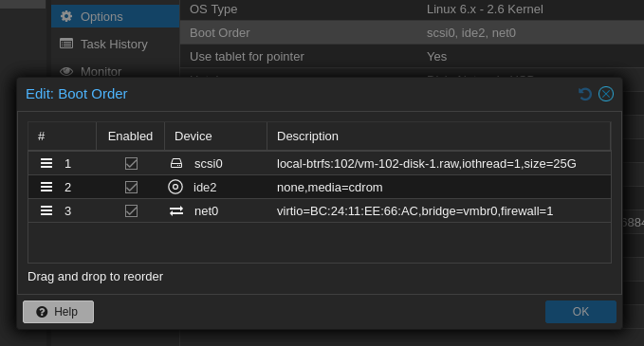
Task: Uncheck the Enabled checkbox for net0
Action: coord(131,211)
